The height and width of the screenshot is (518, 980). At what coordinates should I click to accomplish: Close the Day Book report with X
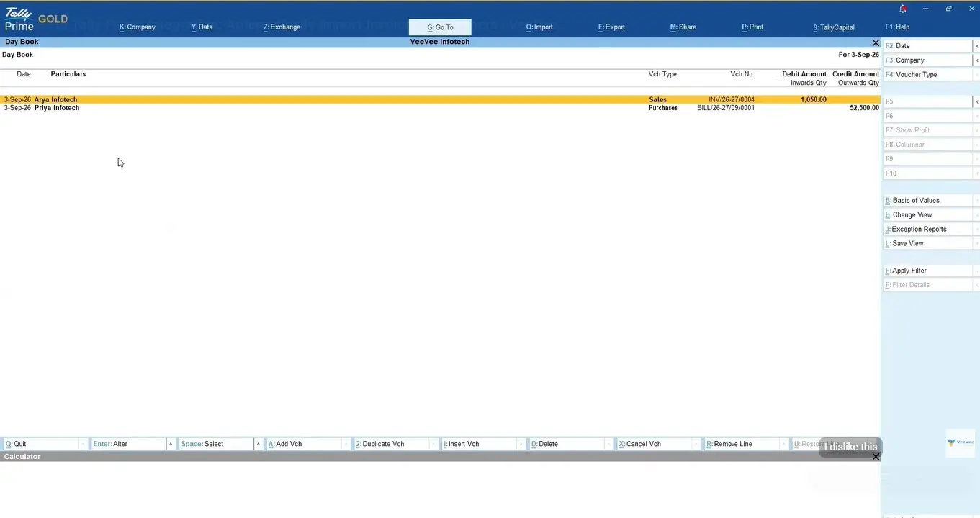pos(876,42)
